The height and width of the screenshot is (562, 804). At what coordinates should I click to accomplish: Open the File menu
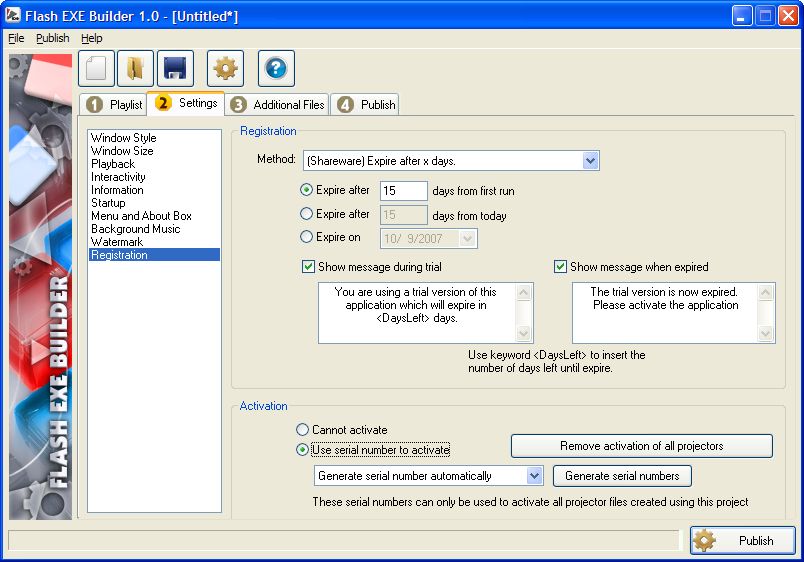pos(16,38)
